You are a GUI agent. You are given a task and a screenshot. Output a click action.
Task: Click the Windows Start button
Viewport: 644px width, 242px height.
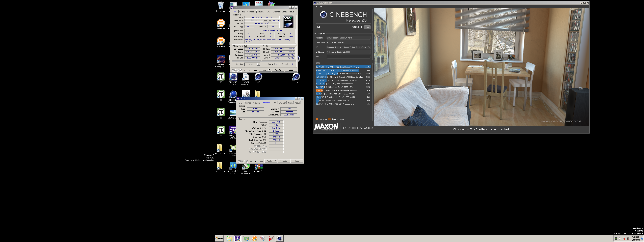[219, 238]
